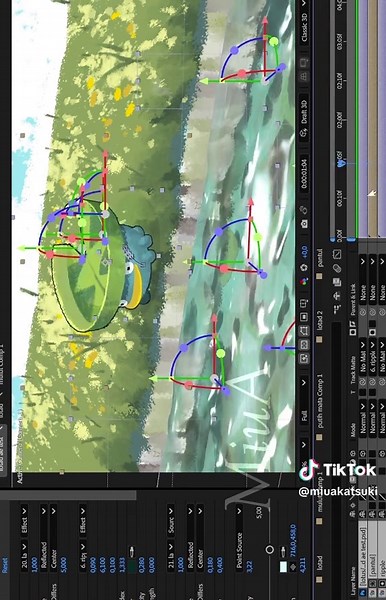This screenshot has height=600, width=386.
Task: Toggle Preserve Transparency box on pantul layer
Action: tap(372, 392)
